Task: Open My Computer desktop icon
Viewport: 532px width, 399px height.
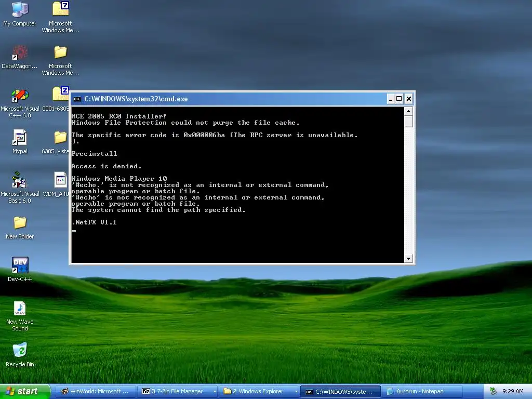Action: point(20,14)
